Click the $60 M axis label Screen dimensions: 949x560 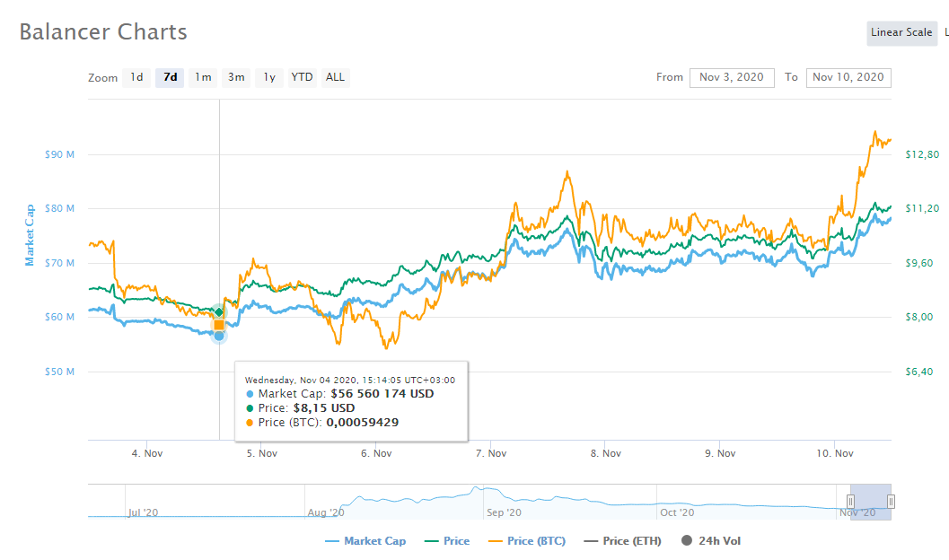coord(59,317)
